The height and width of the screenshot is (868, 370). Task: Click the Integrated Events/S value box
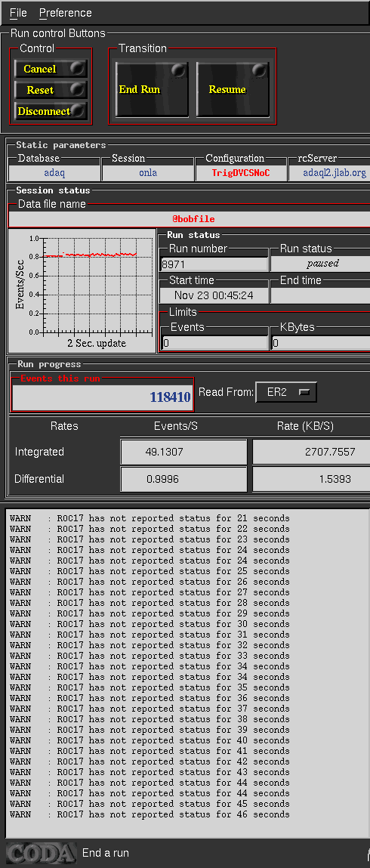(183, 452)
